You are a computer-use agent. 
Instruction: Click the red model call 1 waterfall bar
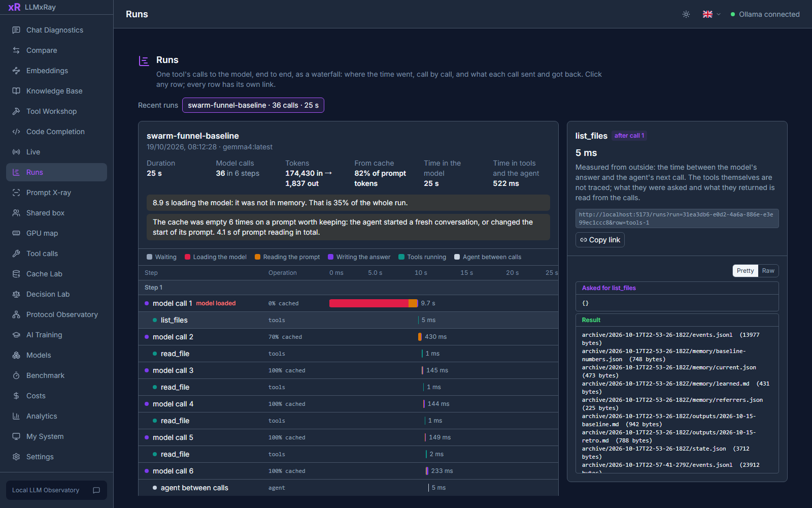(x=369, y=303)
